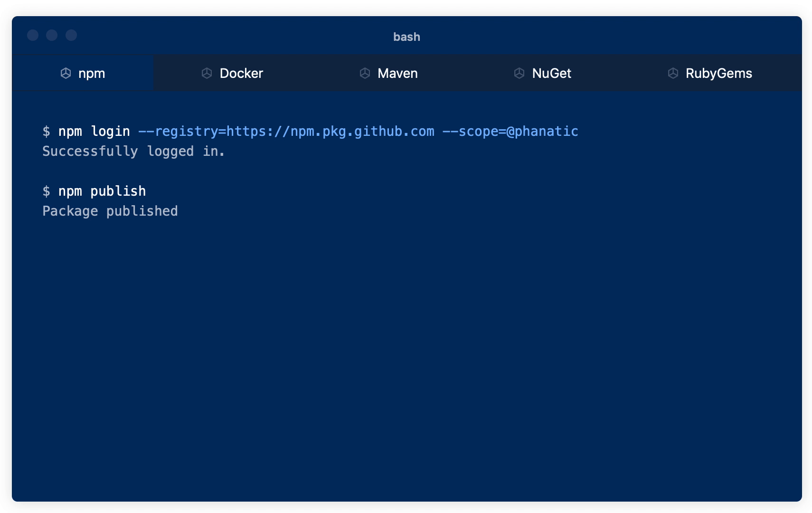Click the middle window control dot
Screen dimensions: 812x513
point(52,35)
